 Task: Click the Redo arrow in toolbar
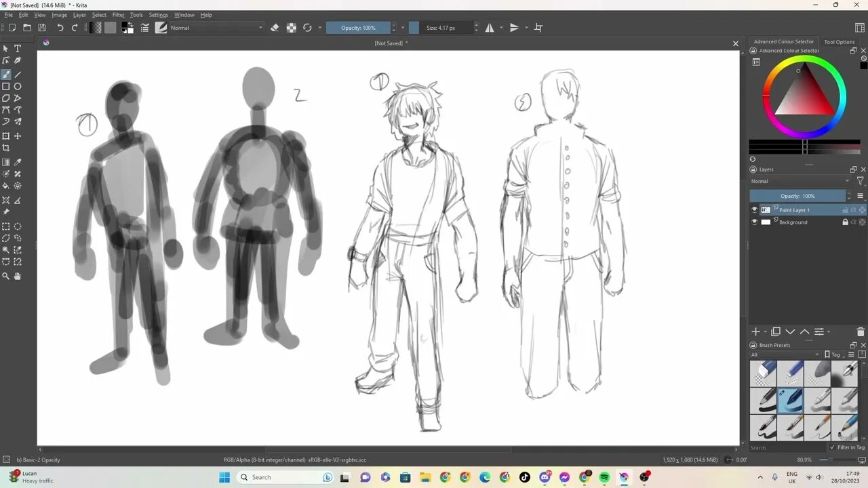coord(75,28)
